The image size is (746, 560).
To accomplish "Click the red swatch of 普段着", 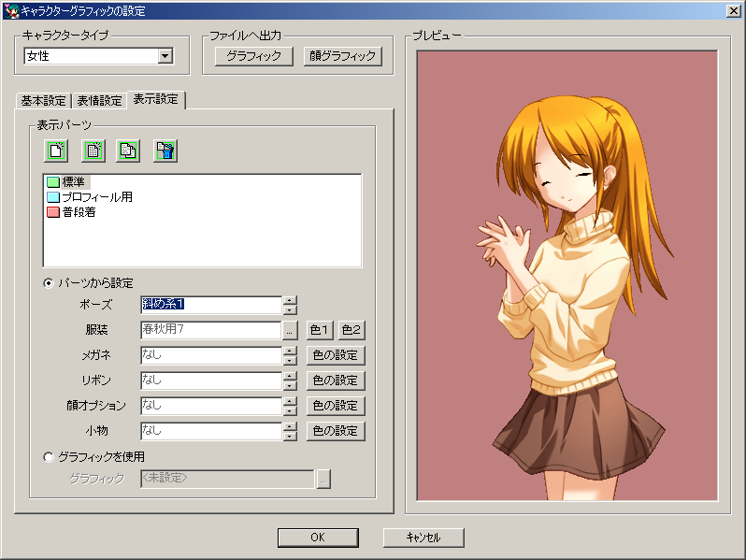I will [x=52, y=212].
